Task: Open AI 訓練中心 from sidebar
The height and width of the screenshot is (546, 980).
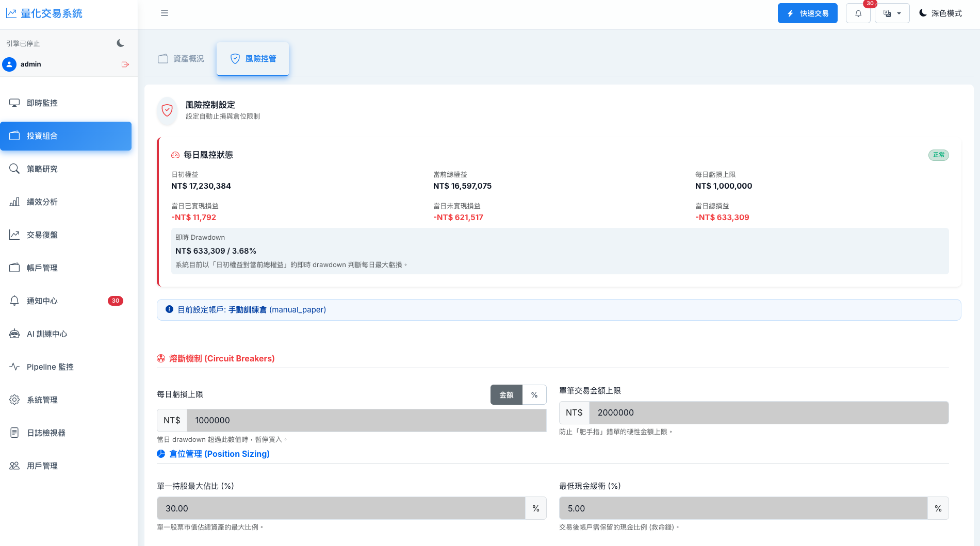Action: pyautogui.click(x=66, y=334)
